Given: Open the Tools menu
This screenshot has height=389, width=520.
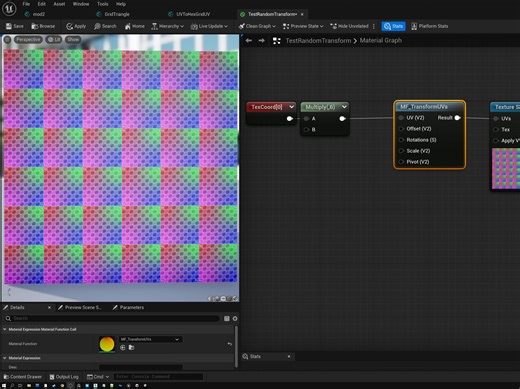Looking at the screenshot, I should pos(103,4).
